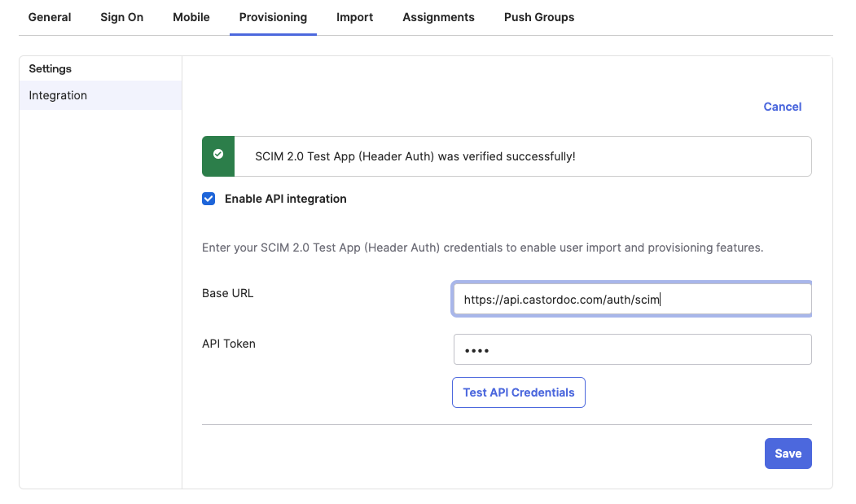This screenshot has width=856, height=504.
Task: Click the verified successfully banner message
Action: click(415, 156)
